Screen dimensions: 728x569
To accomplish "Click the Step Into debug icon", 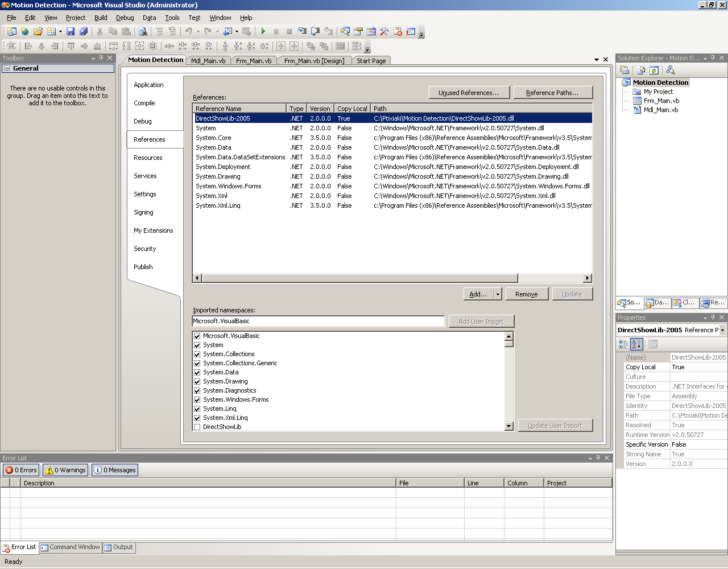I will click(302, 31).
